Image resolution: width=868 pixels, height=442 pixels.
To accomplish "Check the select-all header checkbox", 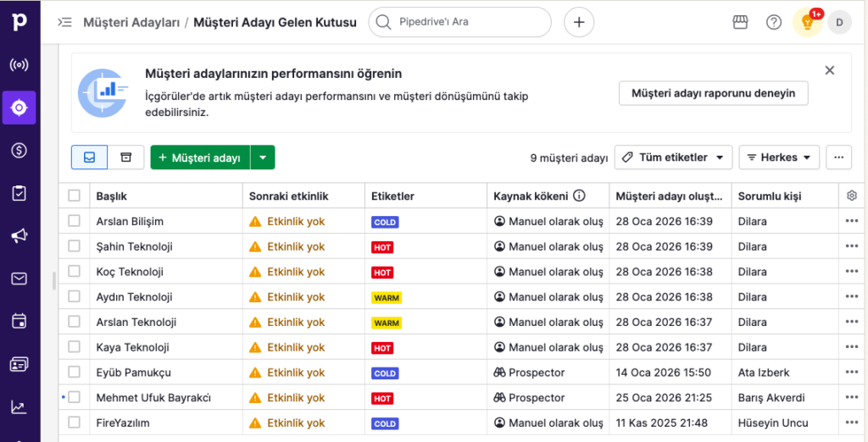I will tap(75, 196).
